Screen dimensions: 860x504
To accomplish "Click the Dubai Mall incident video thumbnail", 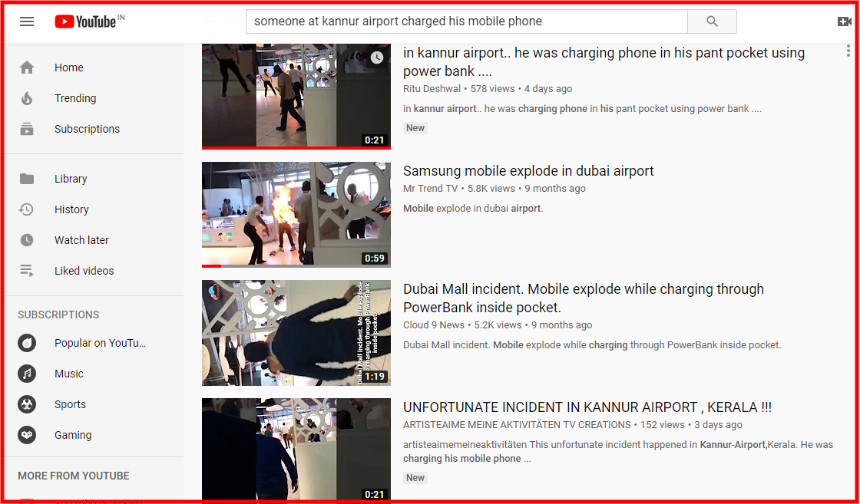I will click(x=296, y=333).
